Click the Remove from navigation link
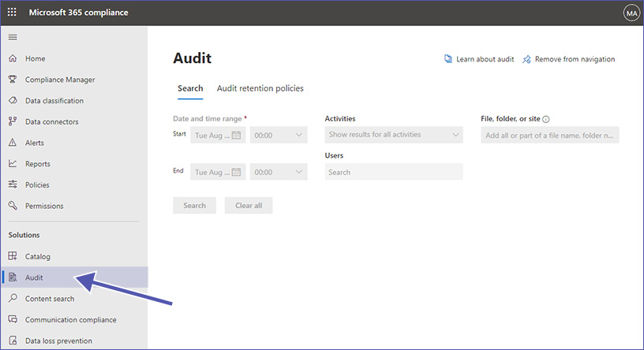Viewport: 644px width, 350px height. [x=575, y=59]
